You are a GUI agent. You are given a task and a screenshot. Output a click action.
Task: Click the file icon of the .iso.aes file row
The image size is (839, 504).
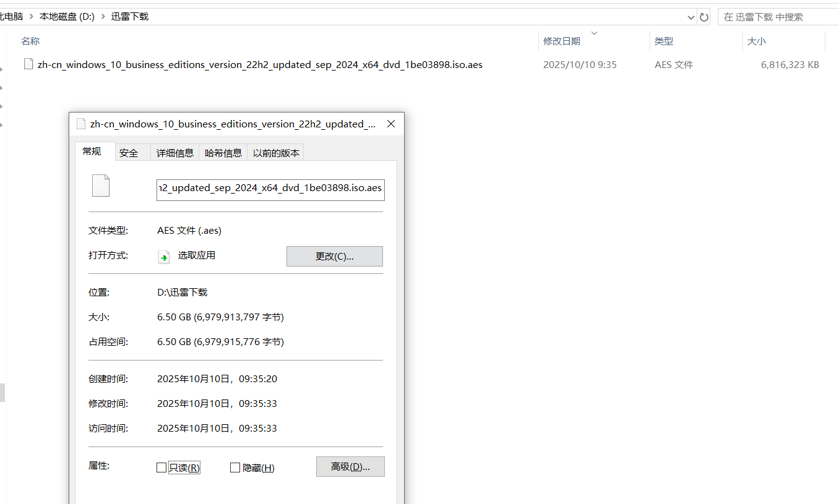pos(28,64)
